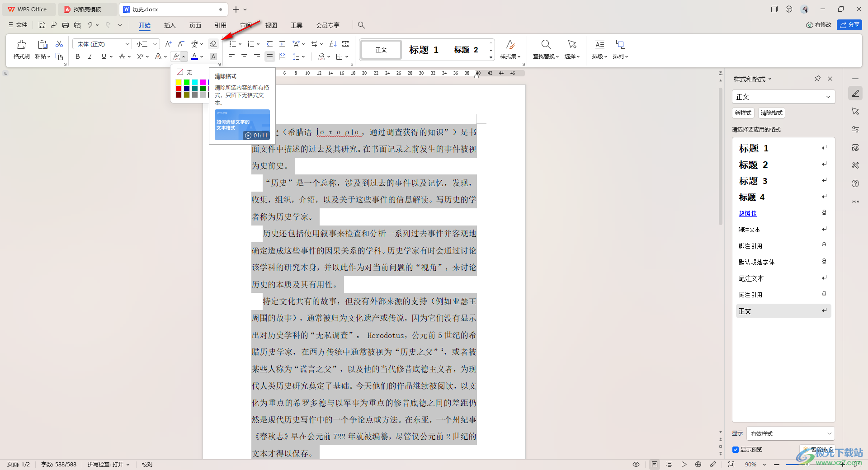Screen dimensions: 868x470
Task: Click the increase indent icon
Action: coord(282,44)
